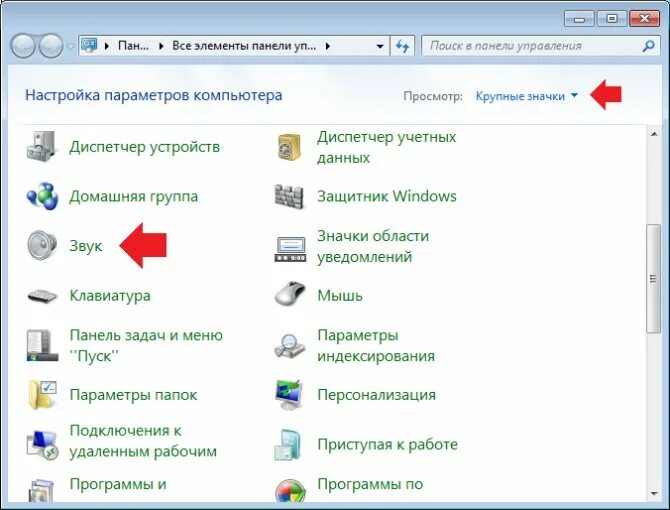Click Приступая к работе link
This screenshot has width=670, height=510.
pyautogui.click(x=388, y=444)
